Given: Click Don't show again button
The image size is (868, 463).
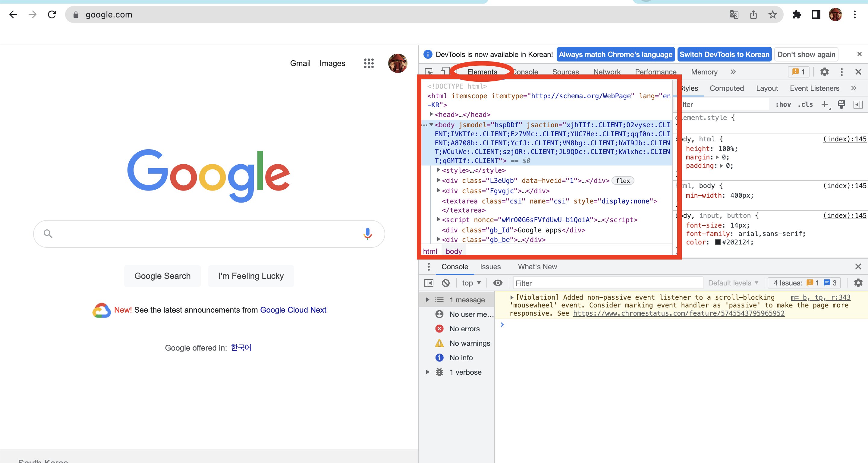Looking at the screenshot, I should click(806, 54).
